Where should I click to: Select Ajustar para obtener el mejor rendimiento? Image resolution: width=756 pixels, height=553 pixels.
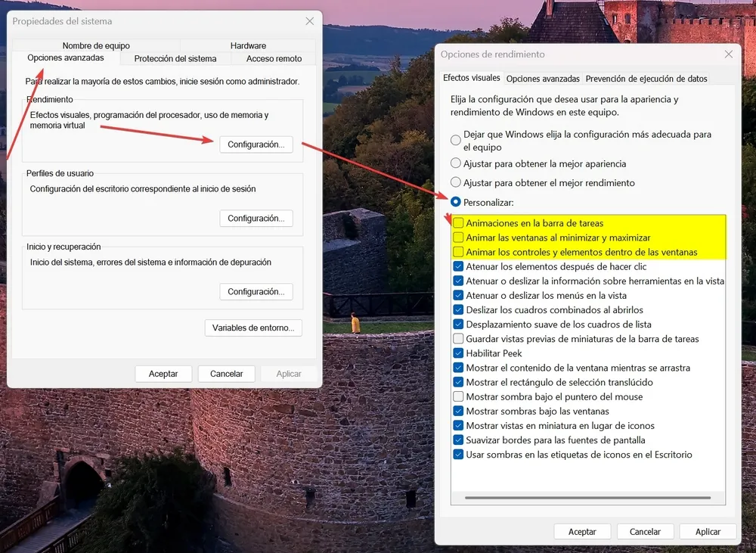coord(455,182)
